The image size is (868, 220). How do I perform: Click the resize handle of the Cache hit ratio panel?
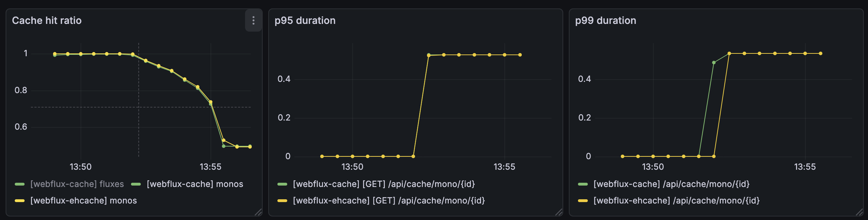[x=258, y=212]
